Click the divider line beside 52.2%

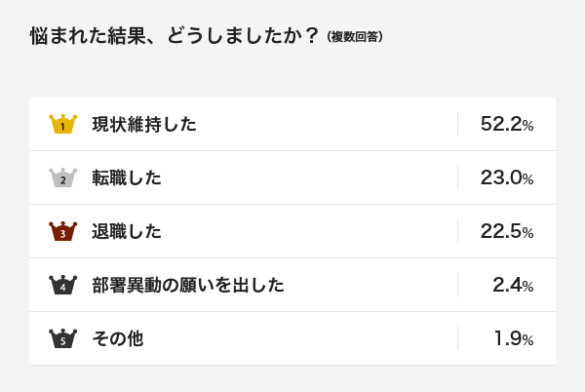coord(458,124)
